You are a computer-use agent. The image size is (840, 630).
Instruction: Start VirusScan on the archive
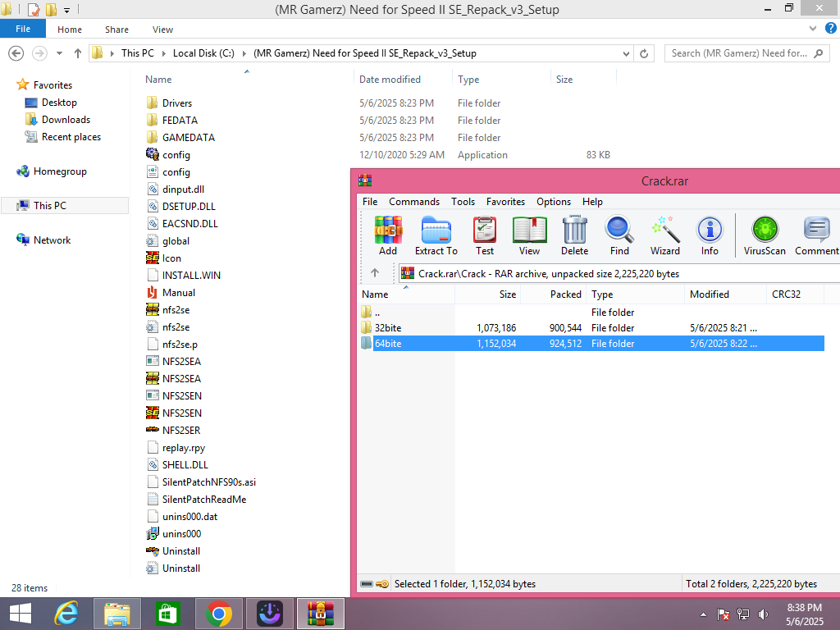coord(765,235)
